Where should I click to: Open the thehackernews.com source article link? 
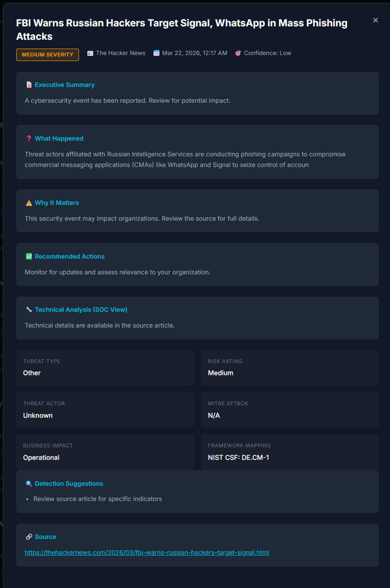point(147,552)
